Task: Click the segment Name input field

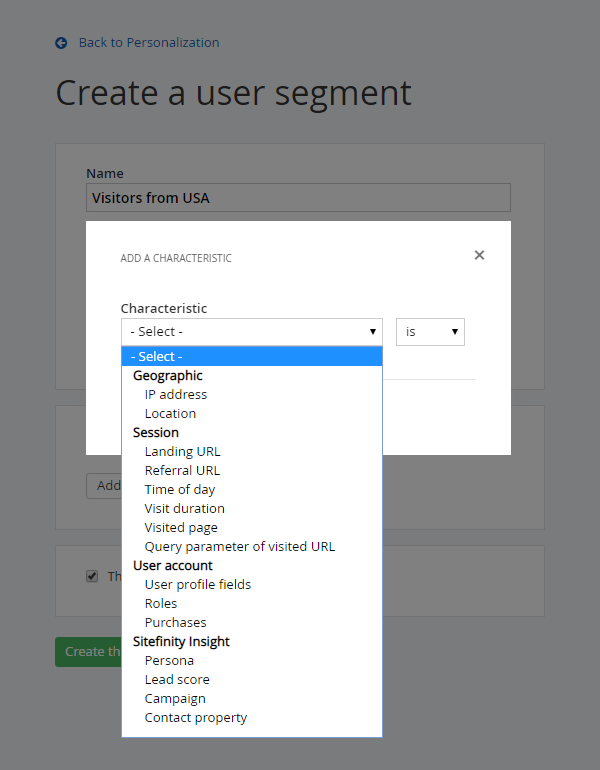Action: [x=298, y=198]
